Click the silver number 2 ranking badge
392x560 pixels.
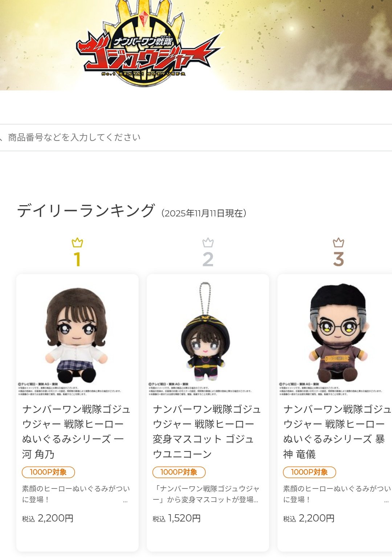coord(208,259)
